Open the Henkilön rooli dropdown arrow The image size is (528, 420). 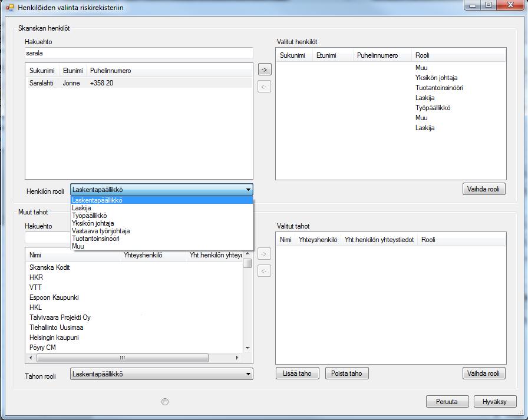click(x=248, y=190)
